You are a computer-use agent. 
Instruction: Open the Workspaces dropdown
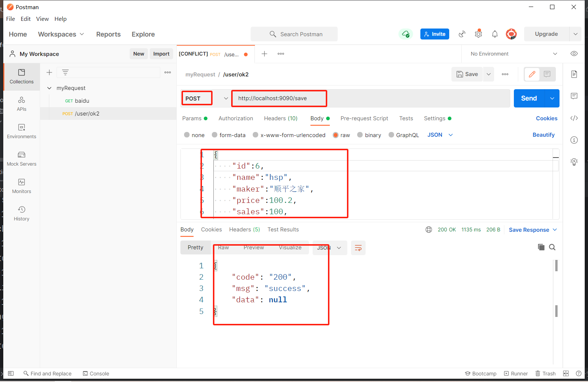click(x=61, y=34)
